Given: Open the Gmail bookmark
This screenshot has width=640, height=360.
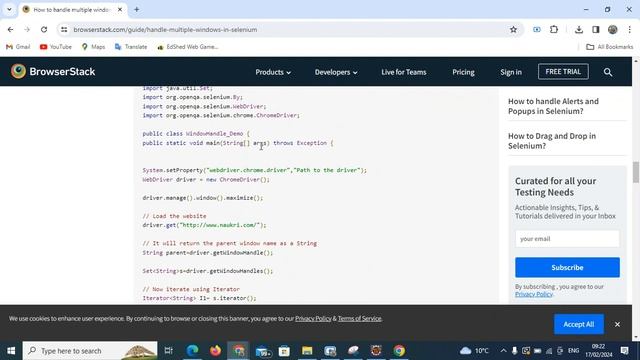Looking at the screenshot, I should pyautogui.click(x=18, y=47).
